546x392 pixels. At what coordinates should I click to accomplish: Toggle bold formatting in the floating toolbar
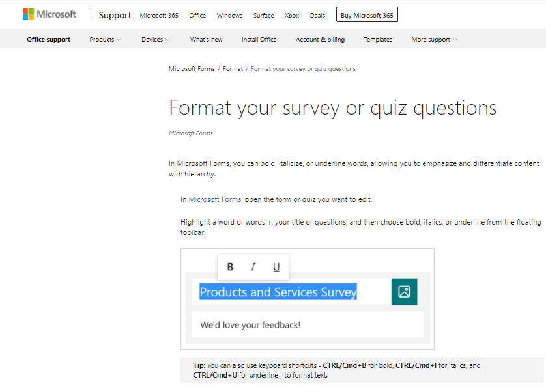[x=230, y=266]
